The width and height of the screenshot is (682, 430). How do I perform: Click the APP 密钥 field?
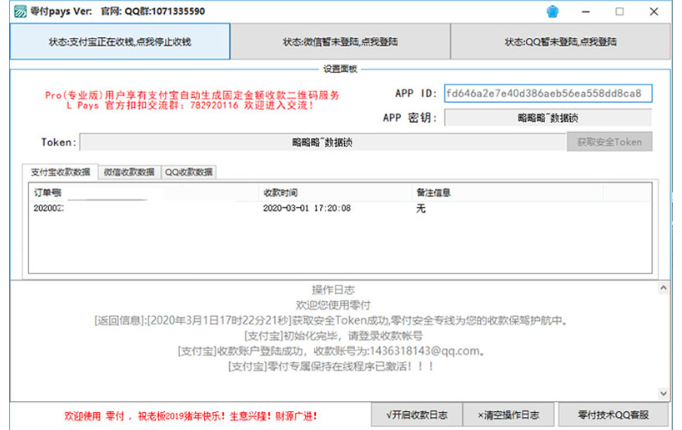click(x=548, y=118)
